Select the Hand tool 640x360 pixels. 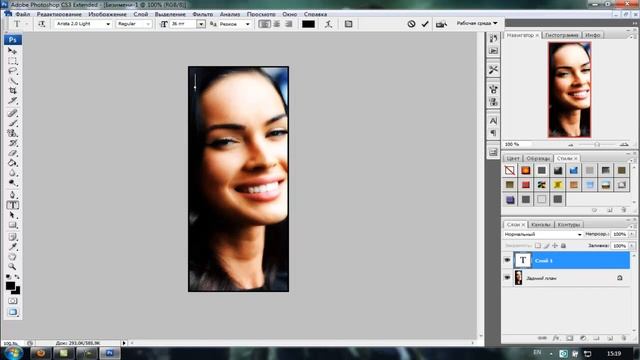[x=13, y=257]
